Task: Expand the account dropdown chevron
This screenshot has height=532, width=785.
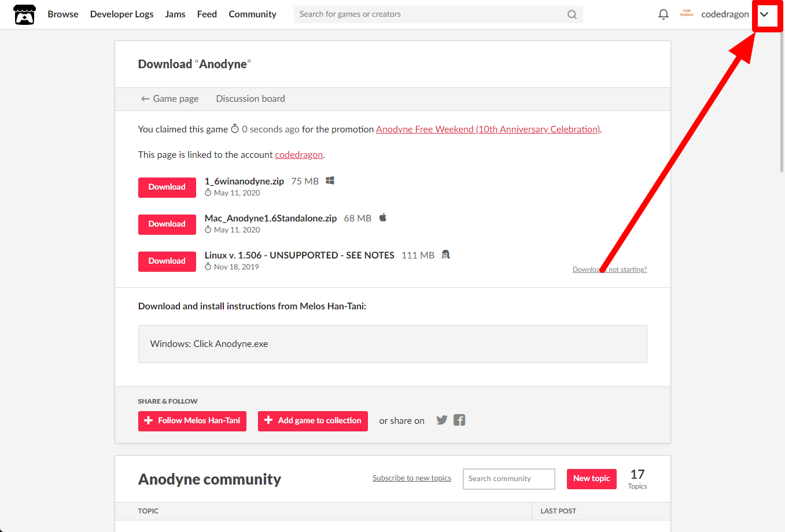Action: [764, 14]
